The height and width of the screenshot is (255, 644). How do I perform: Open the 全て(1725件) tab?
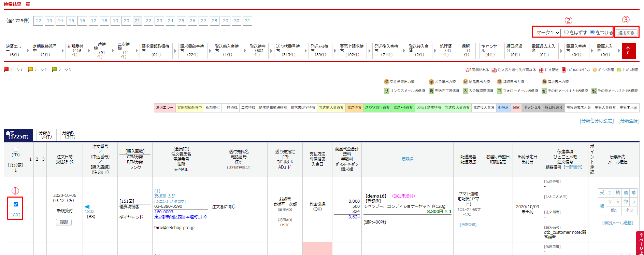[x=18, y=135]
